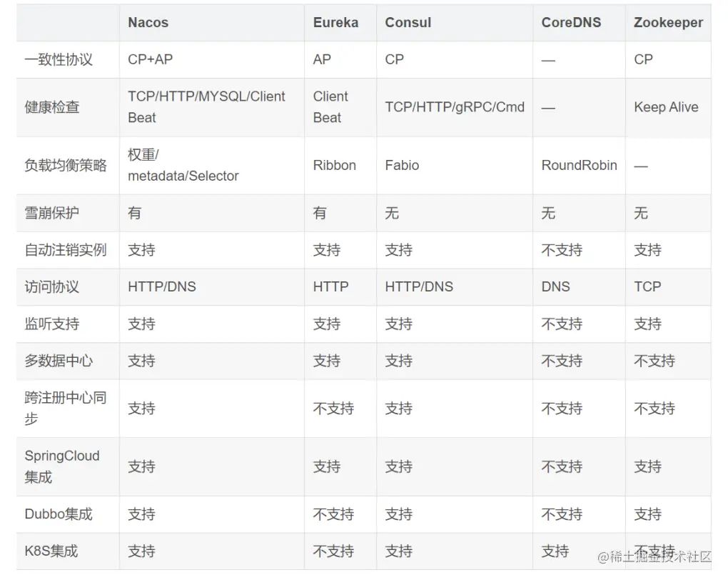Click the 一致性协议 row label
The image size is (728, 580).
(59, 59)
